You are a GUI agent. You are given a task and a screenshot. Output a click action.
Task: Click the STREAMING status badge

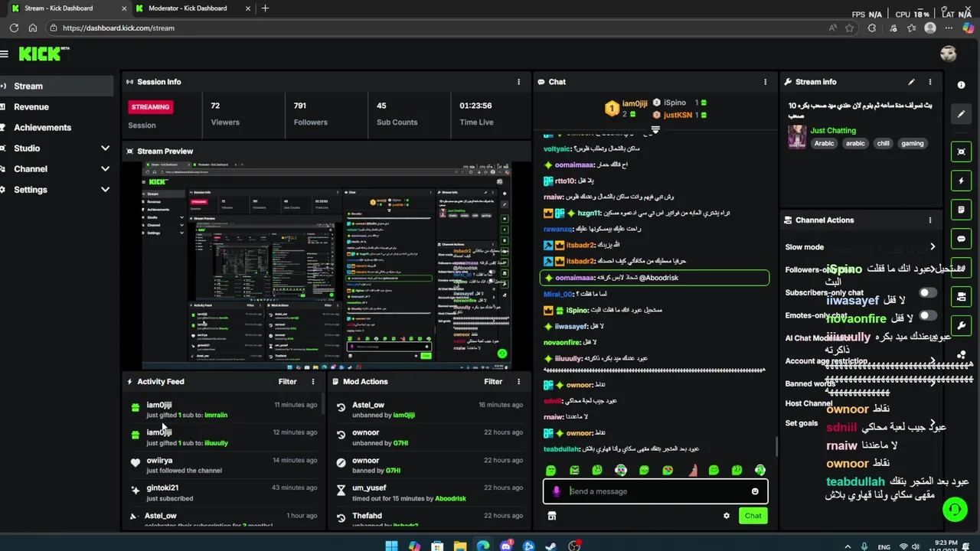click(150, 107)
